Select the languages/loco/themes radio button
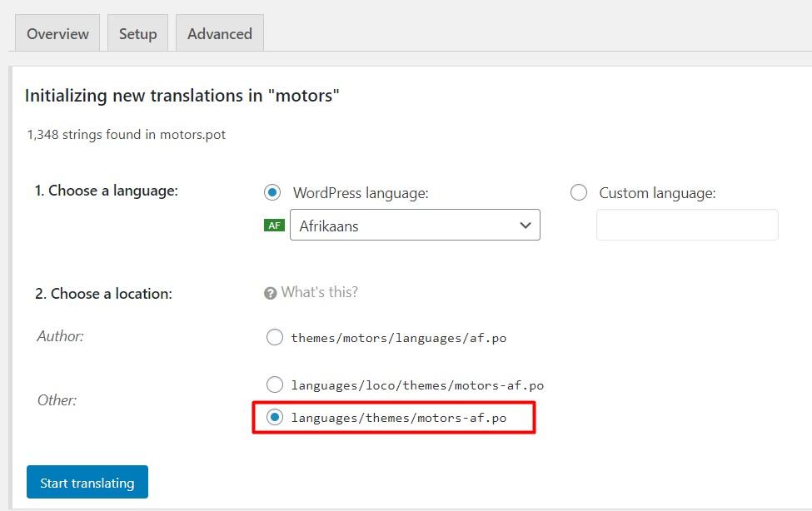 274,384
